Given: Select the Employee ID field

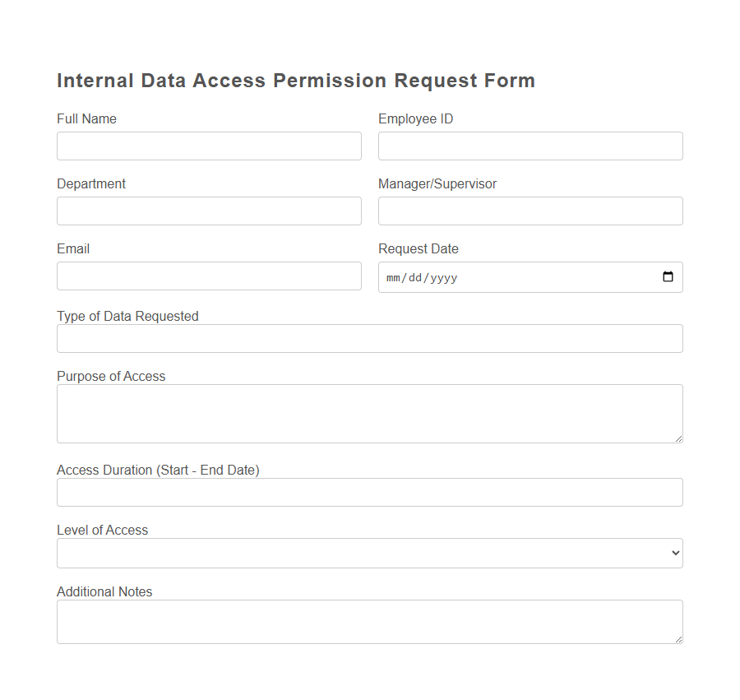Looking at the screenshot, I should (530, 146).
